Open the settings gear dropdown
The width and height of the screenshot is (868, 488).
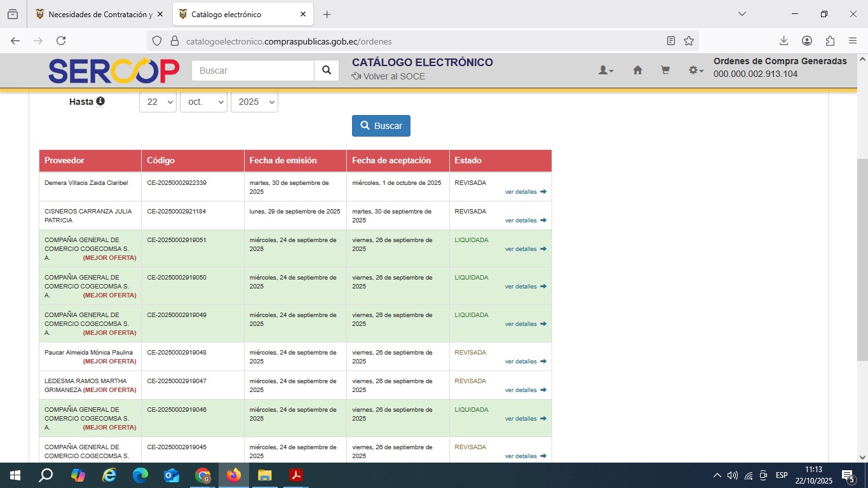coord(696,71)
